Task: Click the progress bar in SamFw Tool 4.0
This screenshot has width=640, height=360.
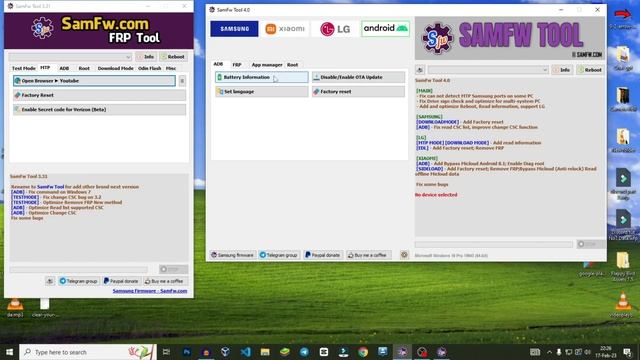Action: tap(493, 244)
